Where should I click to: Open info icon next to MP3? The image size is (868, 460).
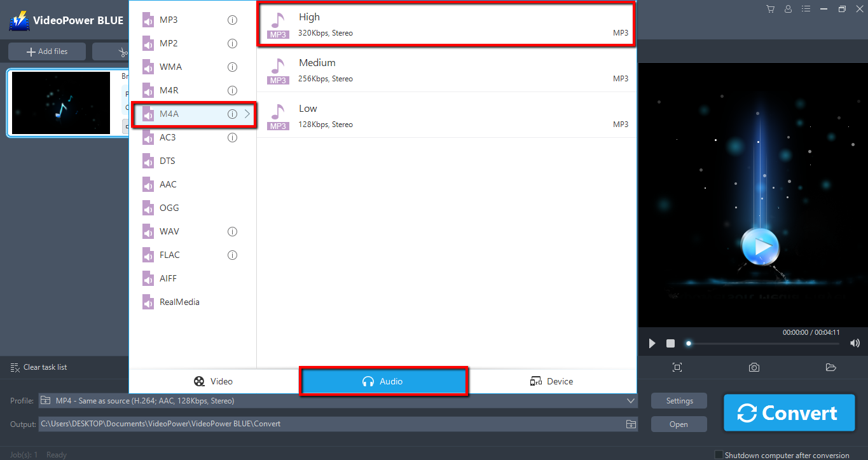click(x=232, y=20)
